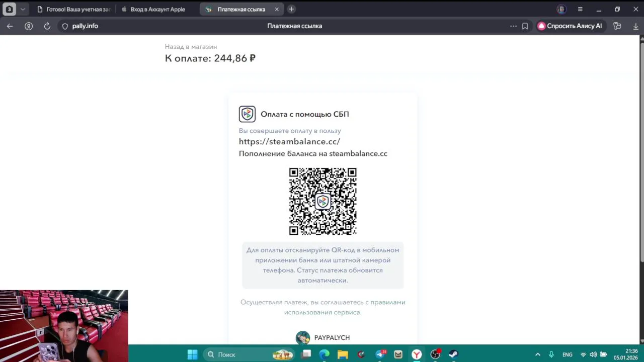Screen dimensions: 644x362
Task: Open the three-dots page options menu
Action: tap(513, 26)
